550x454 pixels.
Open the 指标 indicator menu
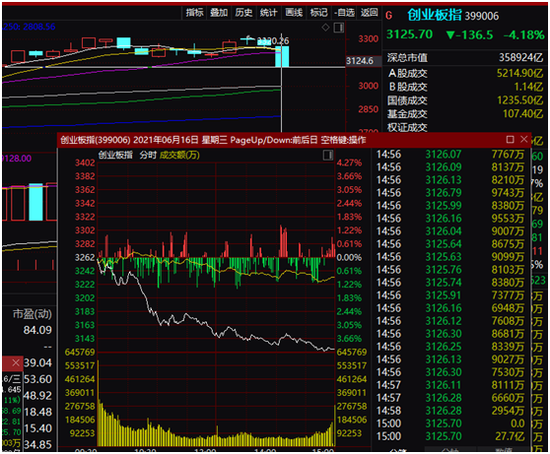[x=194, y=13]
